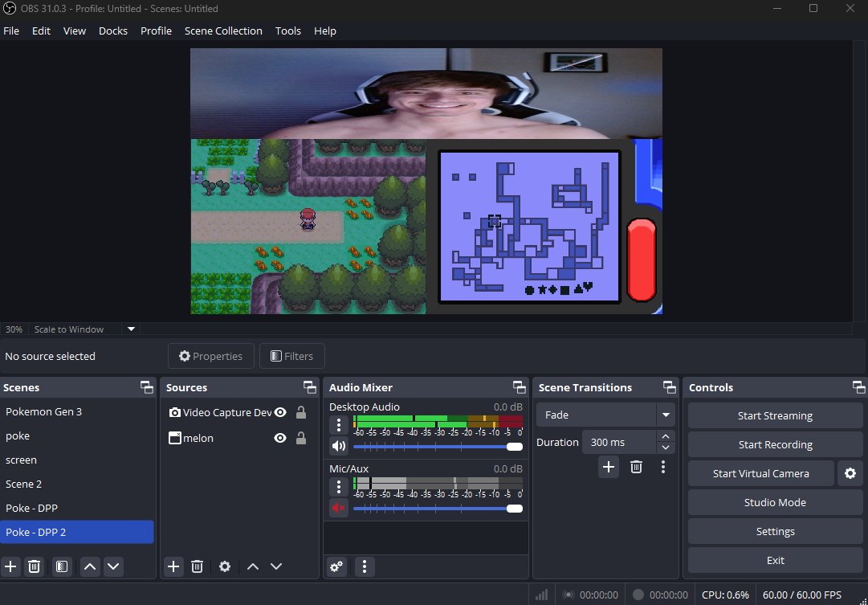Viewport: 868px width, 605px height.
Task: Add a scene transition with plus
Action: 609,467
